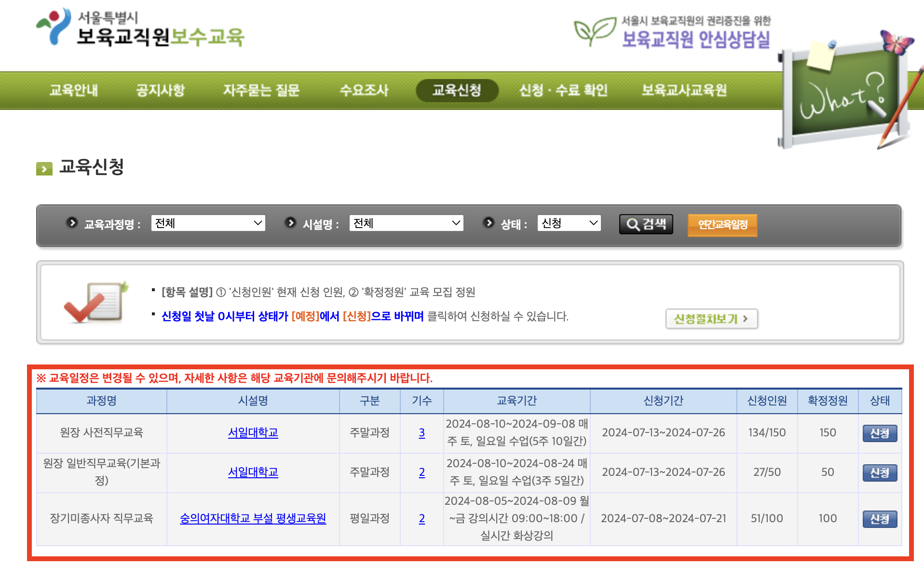Image resolution: width=924 pixels, height=566 pixels.
Task: Open the 공지사항 menu
Action: pos(162,90)
